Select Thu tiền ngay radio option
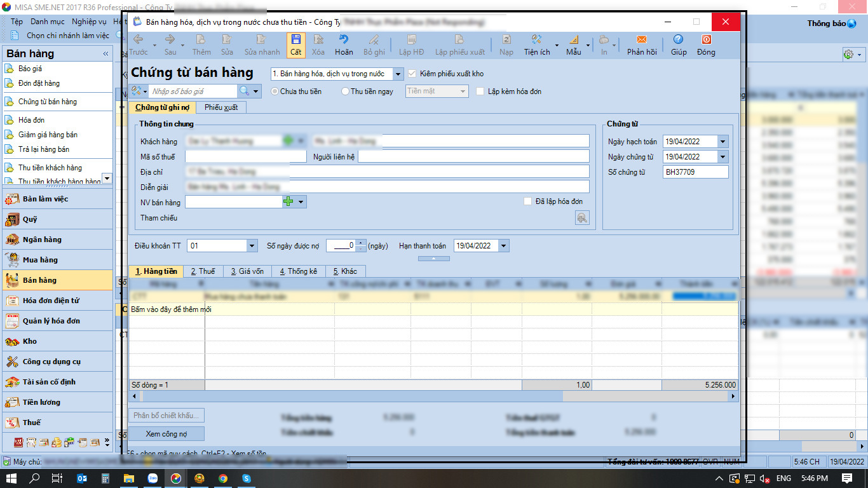This screenshot has width=868, height=488. pos(346,91)
